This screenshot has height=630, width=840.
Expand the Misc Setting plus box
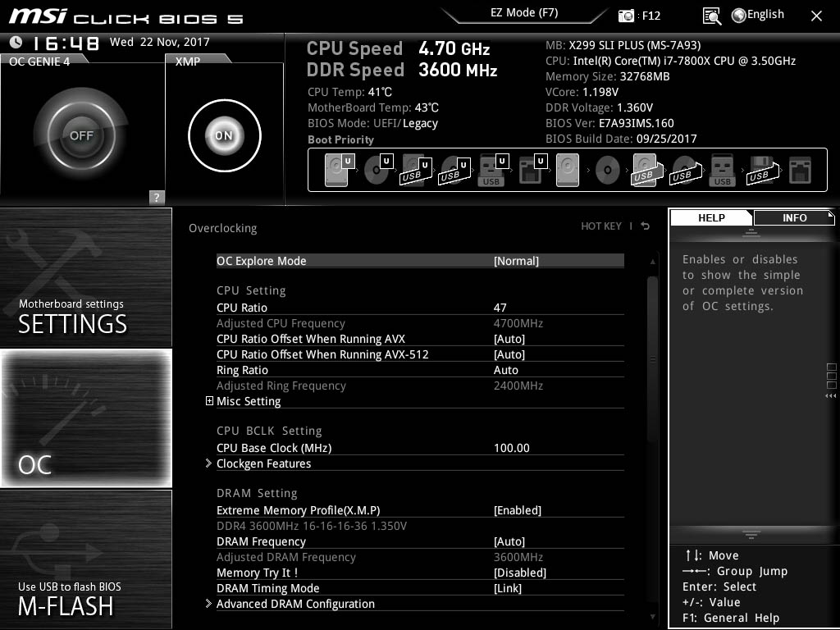(x=209, y=400)
